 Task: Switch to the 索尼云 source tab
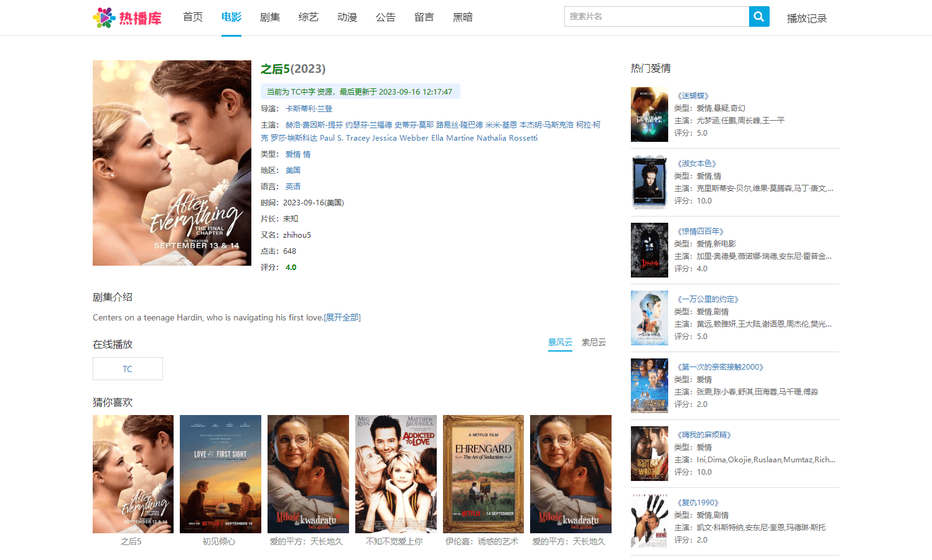pyautogui.click(x=594, y=343)
